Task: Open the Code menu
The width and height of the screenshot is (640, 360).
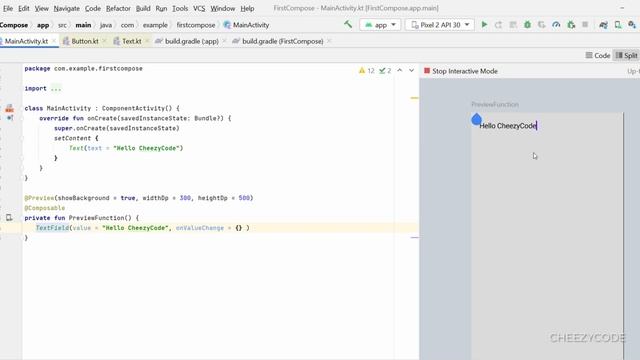Action: pyautogui.click(x=93, y=8)
